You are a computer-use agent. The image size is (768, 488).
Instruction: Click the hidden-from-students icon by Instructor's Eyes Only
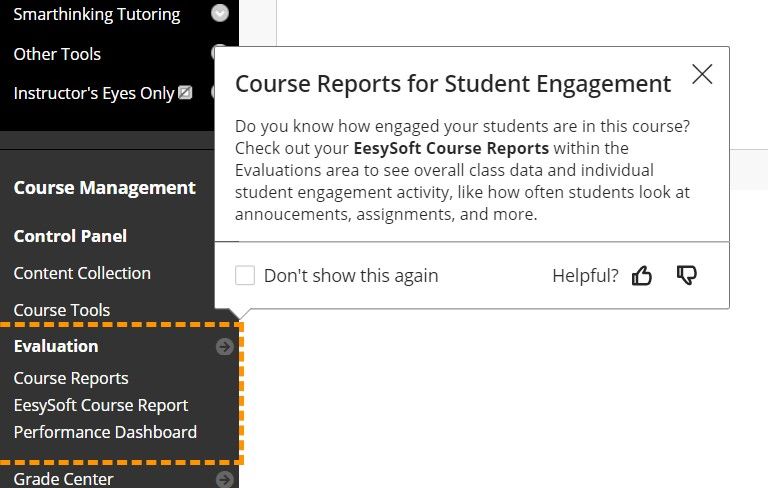pos(185,93)
